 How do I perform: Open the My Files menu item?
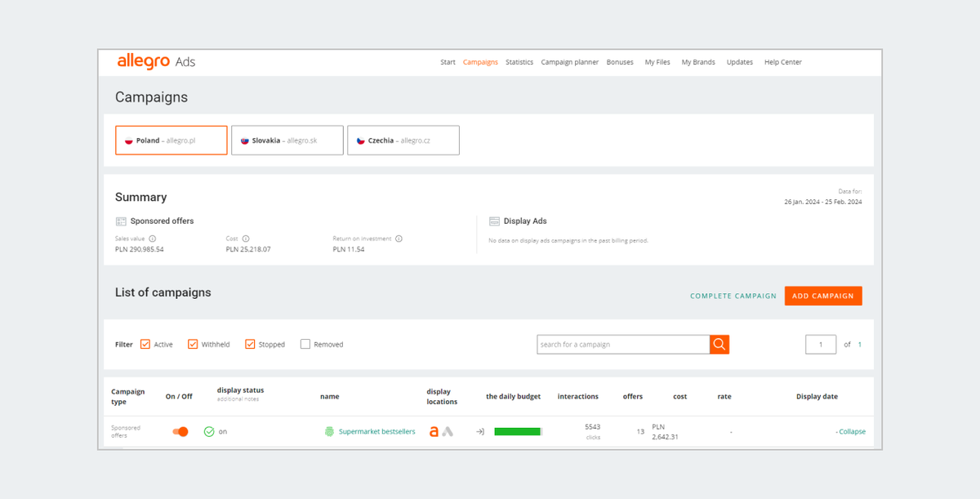(657, 62)
